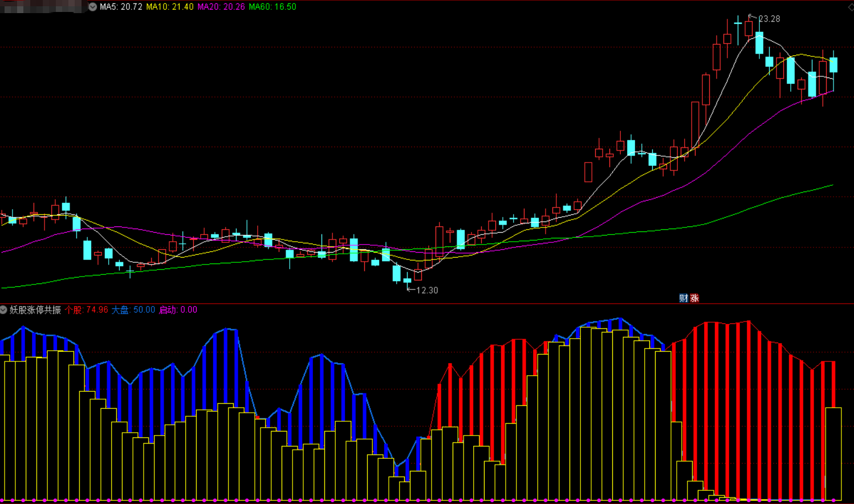Select the 大盘: 50.00 value
The width and height of the screenshot is (854, 504).
133,310
